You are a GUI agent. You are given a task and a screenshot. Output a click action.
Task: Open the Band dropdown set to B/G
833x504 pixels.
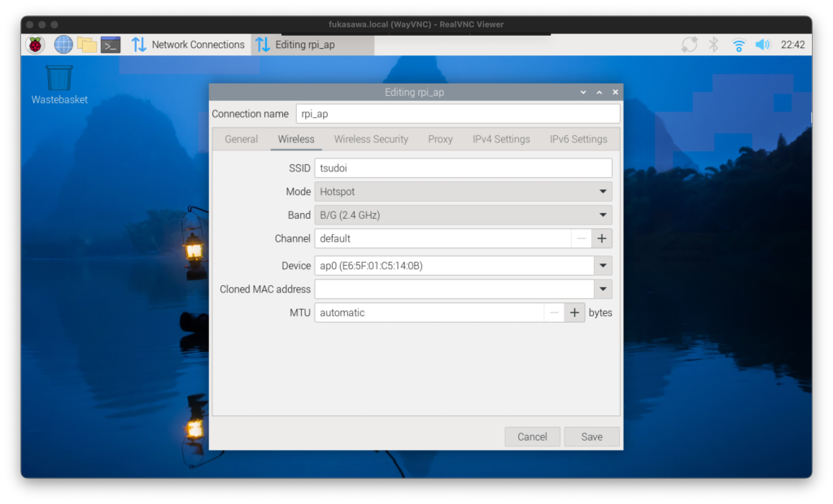click(x=603, y=215)
